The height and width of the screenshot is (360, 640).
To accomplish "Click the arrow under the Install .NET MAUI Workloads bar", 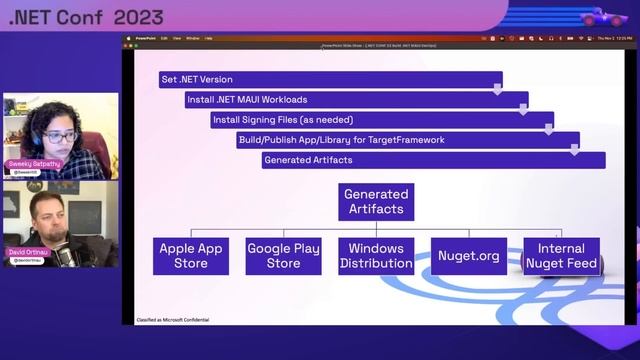I will click(523, 109).
